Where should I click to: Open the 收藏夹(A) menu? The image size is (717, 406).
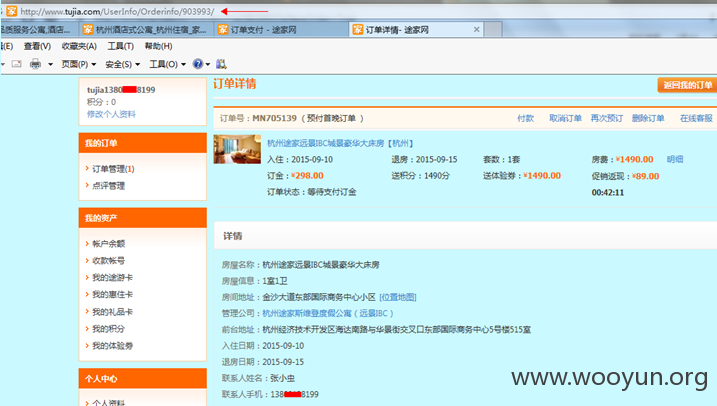(79, 46)
